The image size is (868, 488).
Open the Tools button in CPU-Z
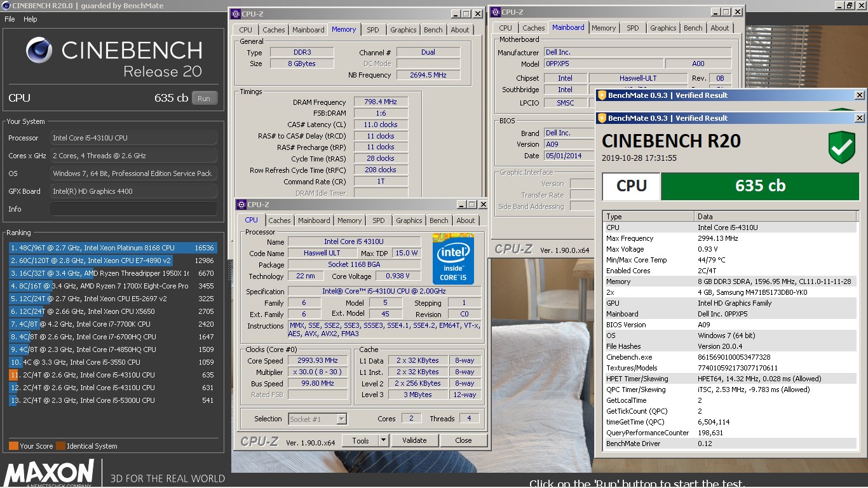click(360, 440)
